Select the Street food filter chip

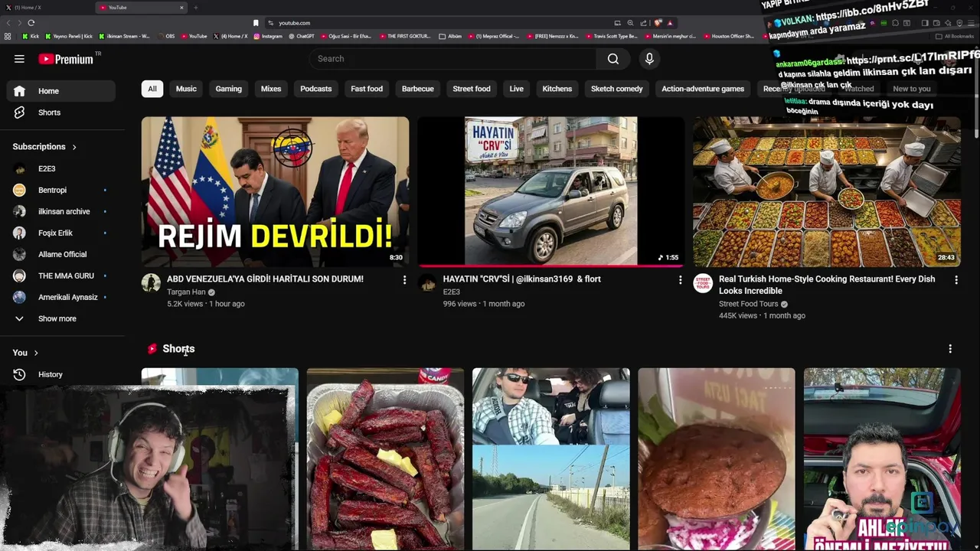click(472, 89)
